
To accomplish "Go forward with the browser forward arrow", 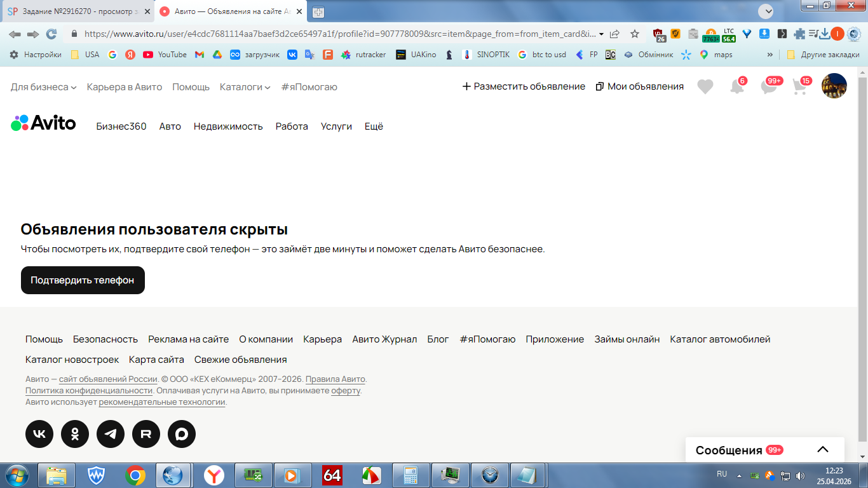I will coord(33,34).
